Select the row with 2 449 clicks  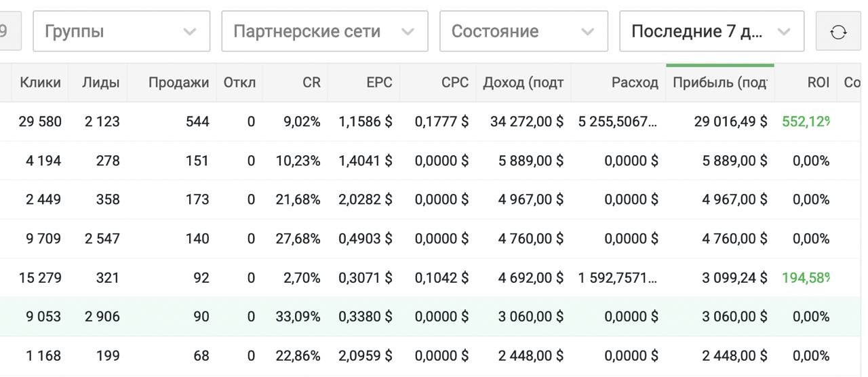41,199
